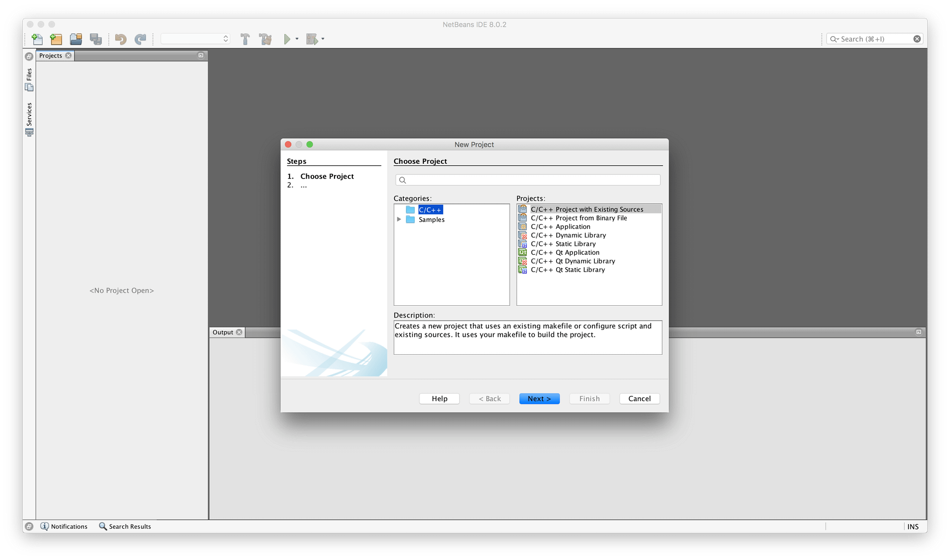Switch to the Output tab
950x560 pixels.
pyautogui.click(x=224, y=332)
